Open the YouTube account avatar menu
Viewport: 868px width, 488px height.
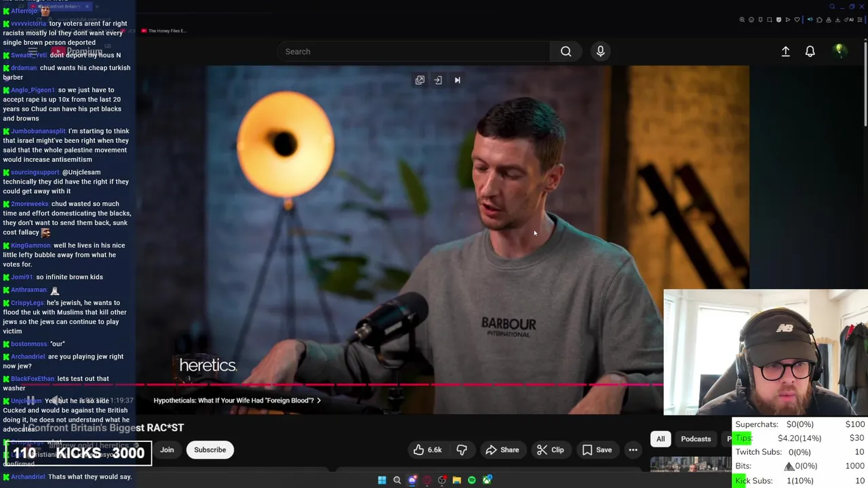point(839,51)
